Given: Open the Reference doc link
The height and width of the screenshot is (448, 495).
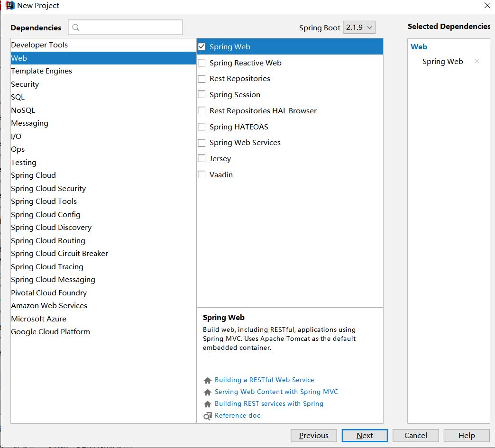Looking at the screenshot, I should [238, 416].
